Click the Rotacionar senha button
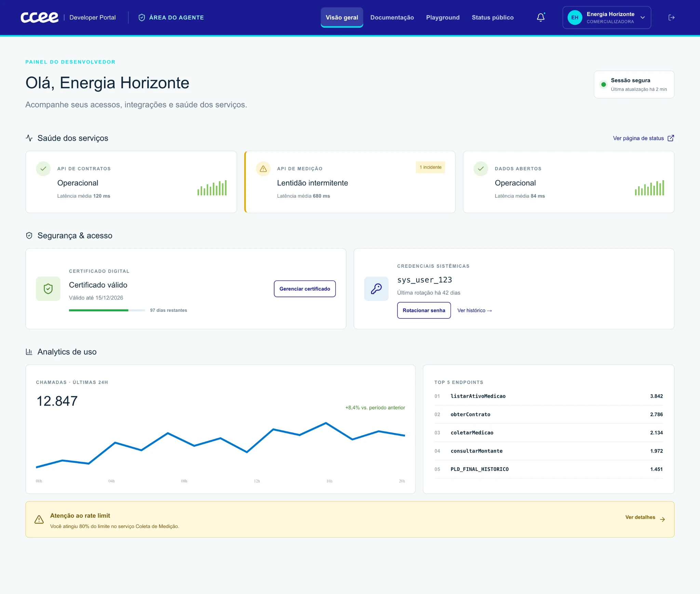Viewport: 700px width, 594px height. [x=423, y=310]
